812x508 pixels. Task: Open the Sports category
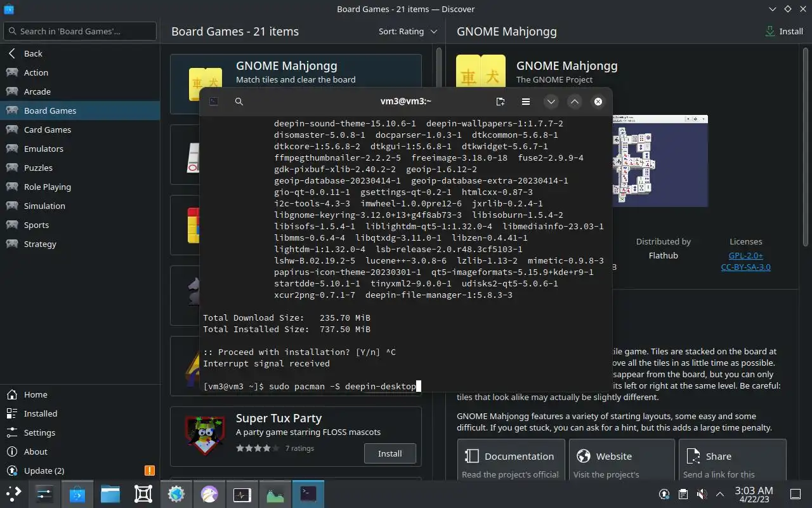[x=80, y=225]
